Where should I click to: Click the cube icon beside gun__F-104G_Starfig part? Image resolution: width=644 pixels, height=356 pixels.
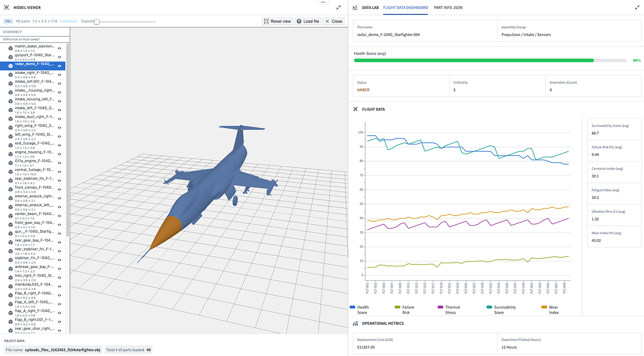point(10,233)
